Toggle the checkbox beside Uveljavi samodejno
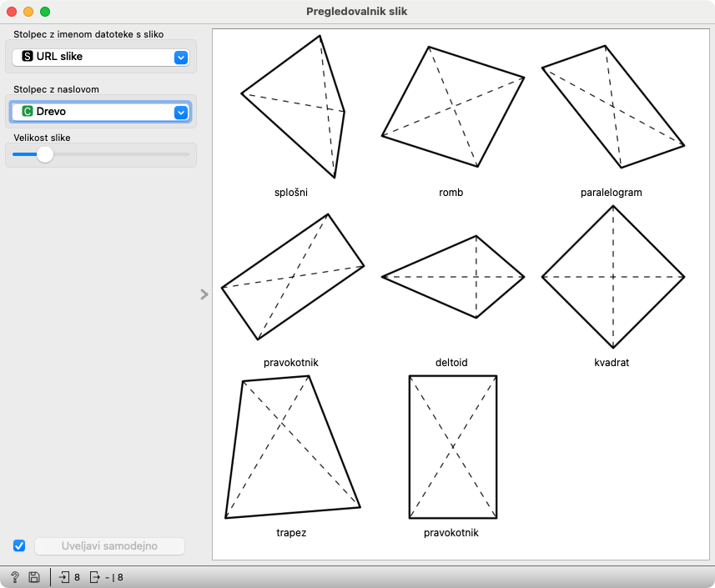Viewport: 715px width, 588px height. click(x=19, y=546)
